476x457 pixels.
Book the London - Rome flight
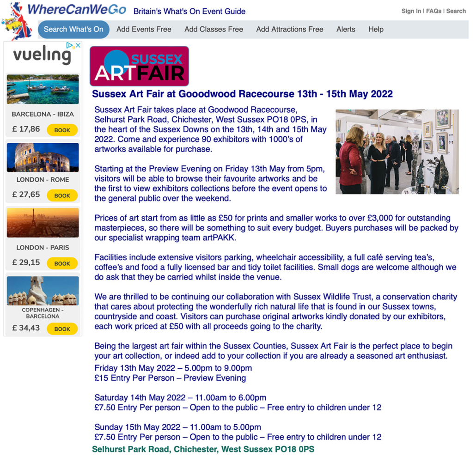click(x=62, y=195)
